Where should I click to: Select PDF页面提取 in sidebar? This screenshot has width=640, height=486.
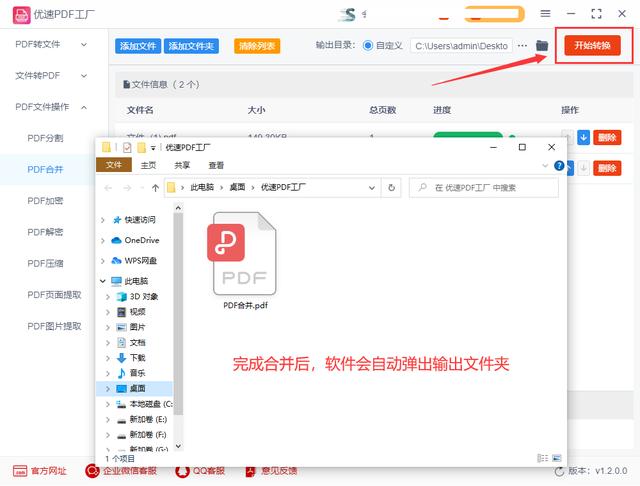(x=54, y=295)
